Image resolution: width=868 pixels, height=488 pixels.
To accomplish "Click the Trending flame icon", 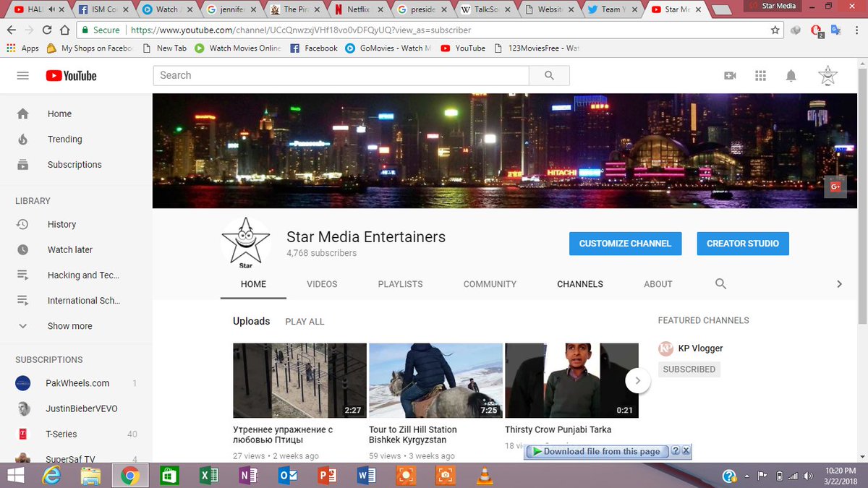I will coord(23,139).
